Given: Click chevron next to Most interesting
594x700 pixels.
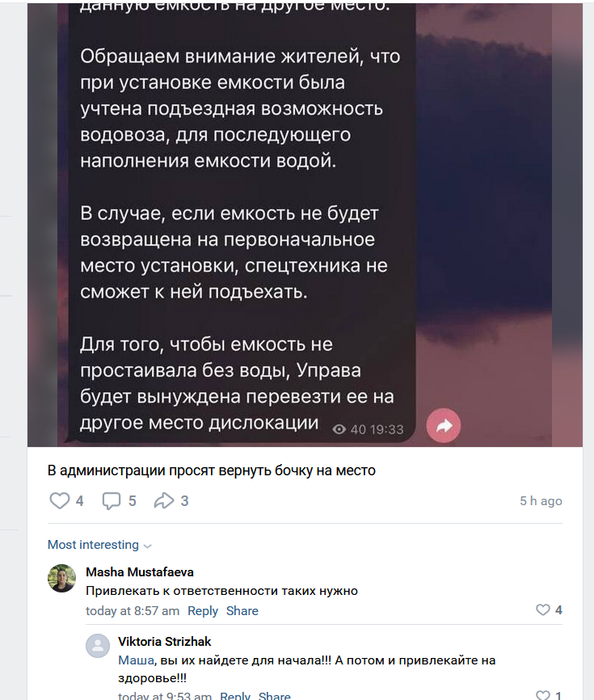Looking at the screenshot, I should click(148, 546).
